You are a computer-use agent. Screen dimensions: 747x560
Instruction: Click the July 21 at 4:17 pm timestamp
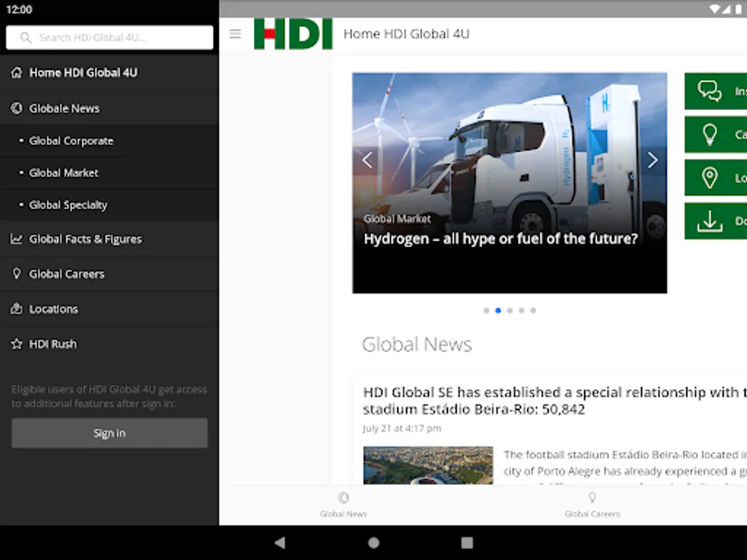[402, 428]
